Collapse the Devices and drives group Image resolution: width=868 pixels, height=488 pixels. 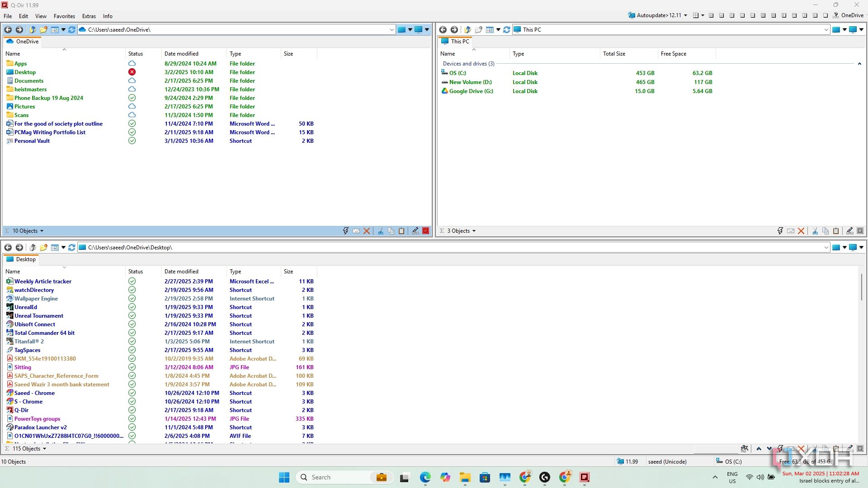tap(859, 64)
